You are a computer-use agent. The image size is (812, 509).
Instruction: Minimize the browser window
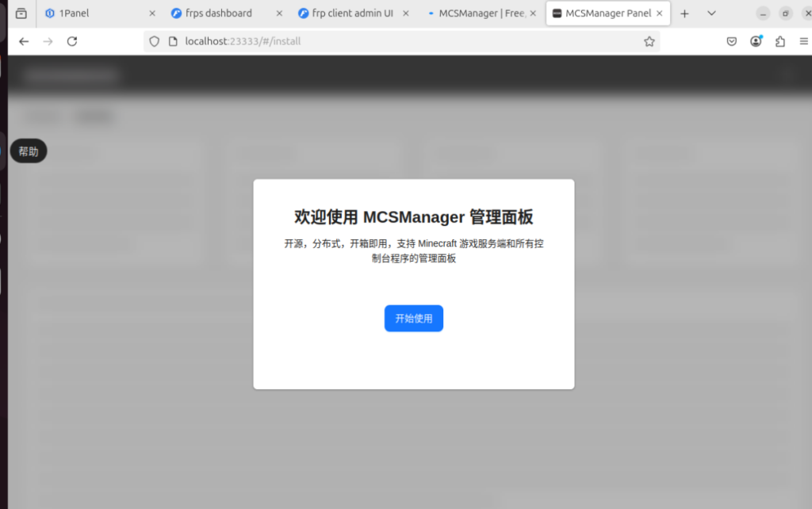[x=763, y=14]
